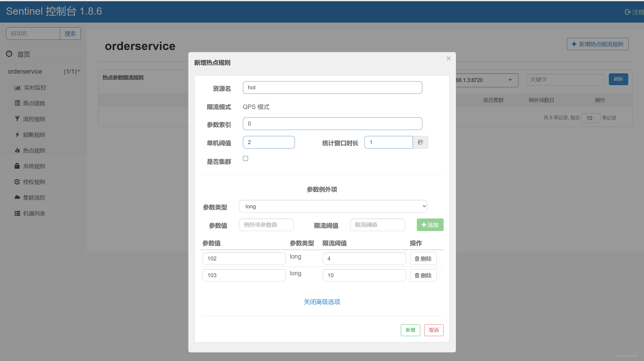This screenshot has height=361, width=644.
Task: Open the 参数类型 long dropdown
Action: click(x=333, y=206)
